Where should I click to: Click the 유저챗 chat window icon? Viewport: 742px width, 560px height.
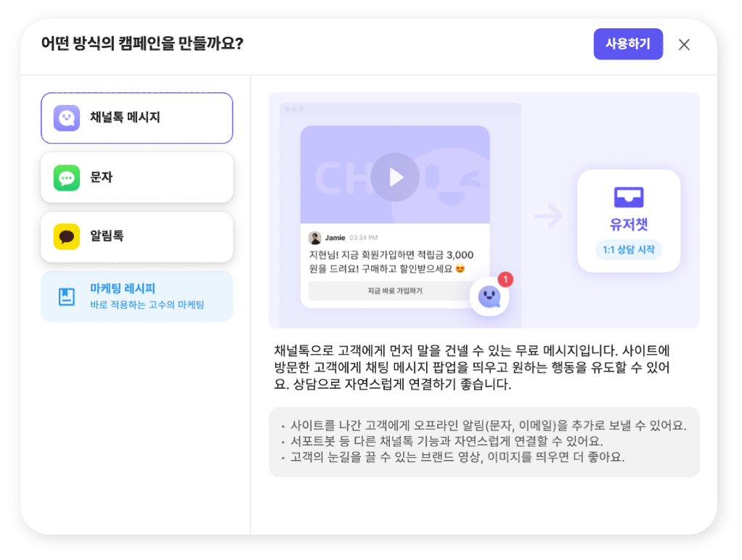[x=628, y=197]
